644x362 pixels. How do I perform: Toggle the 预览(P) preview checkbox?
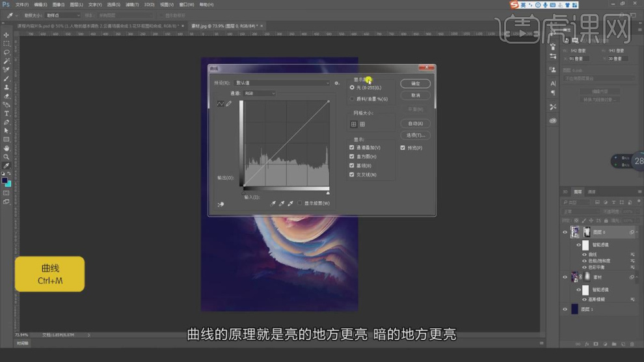tap(403, 148)
